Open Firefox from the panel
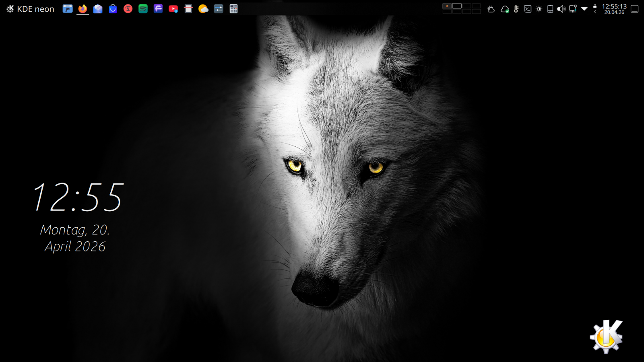 tap(83, 9)
